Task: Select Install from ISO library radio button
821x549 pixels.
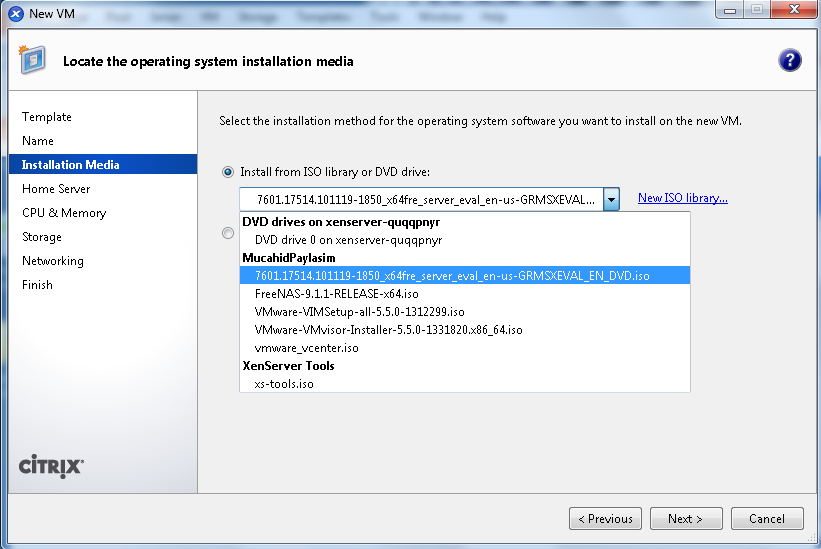Action: [228, 172]
